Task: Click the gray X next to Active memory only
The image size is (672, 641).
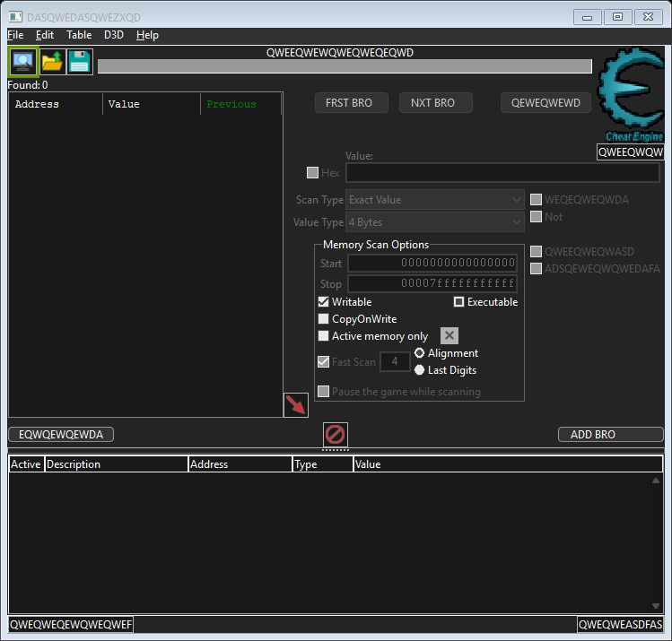Action: 449,335
